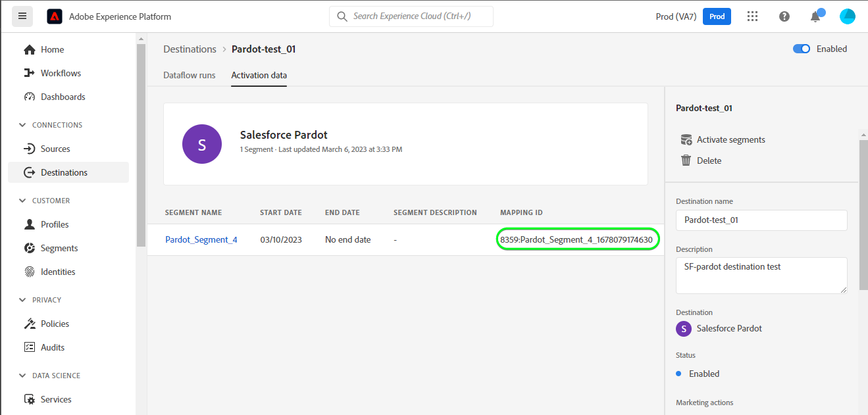Click the Destinations sidebar icon
This screenshot has height=415, width=868.
tap(30, 172)
